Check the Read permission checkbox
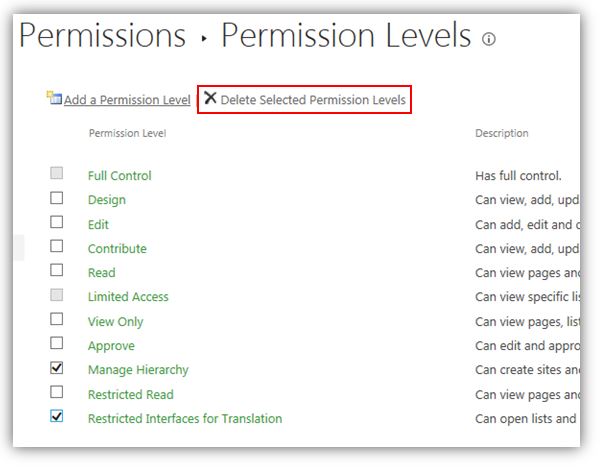Viewport: 604px width, 472px height. [57, 270]
